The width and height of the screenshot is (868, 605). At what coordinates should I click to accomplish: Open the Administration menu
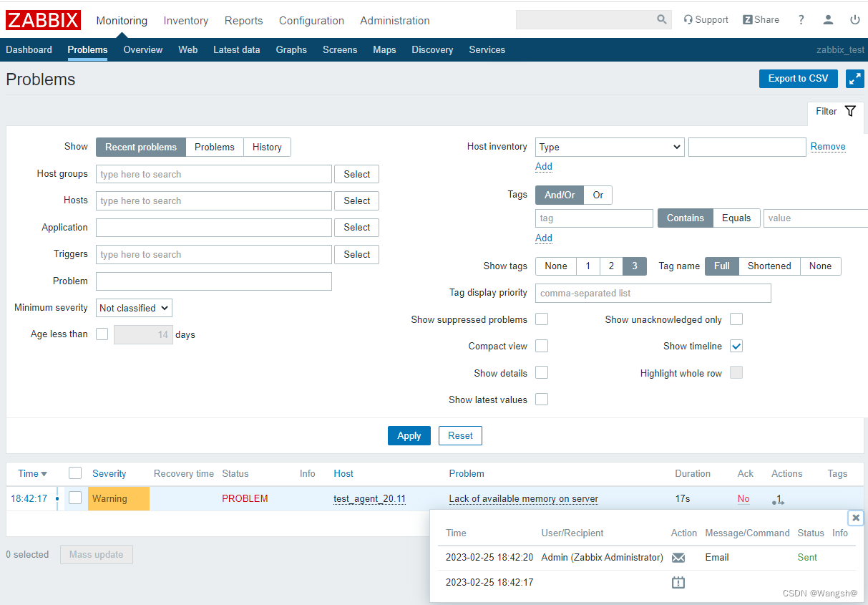click(395, 21)
